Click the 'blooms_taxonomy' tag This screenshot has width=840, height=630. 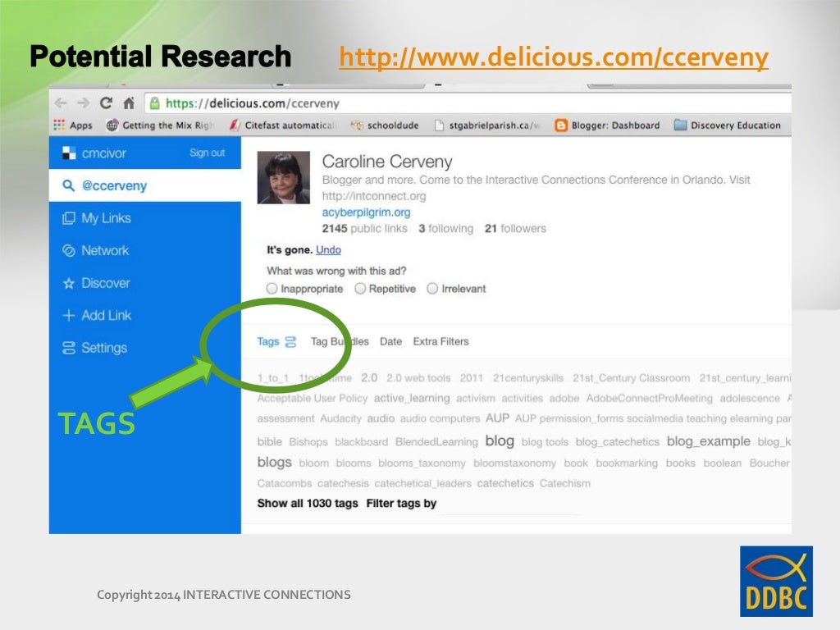pyautogui.click(x=422, y=463)
